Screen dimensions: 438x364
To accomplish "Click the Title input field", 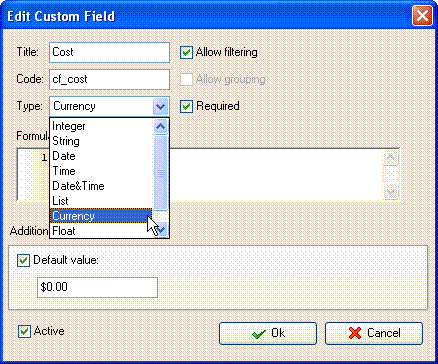I will pos(109,52).
